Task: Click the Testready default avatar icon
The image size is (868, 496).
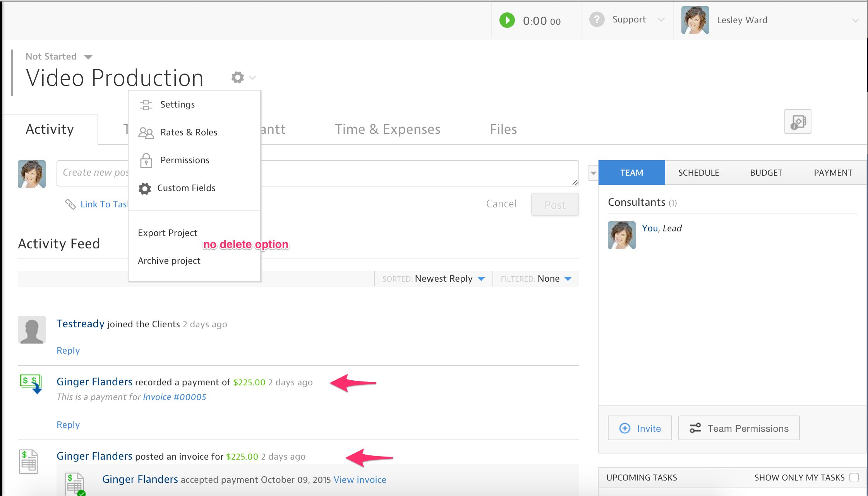Action: coord(32,330)
